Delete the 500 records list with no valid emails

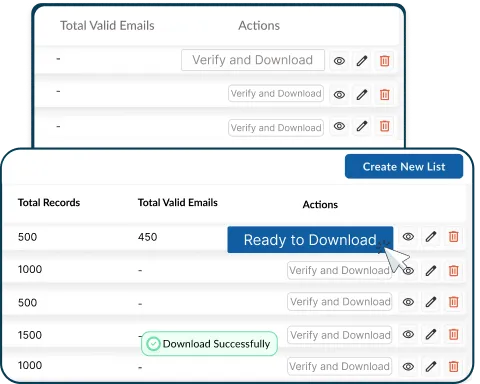point(453,302)
